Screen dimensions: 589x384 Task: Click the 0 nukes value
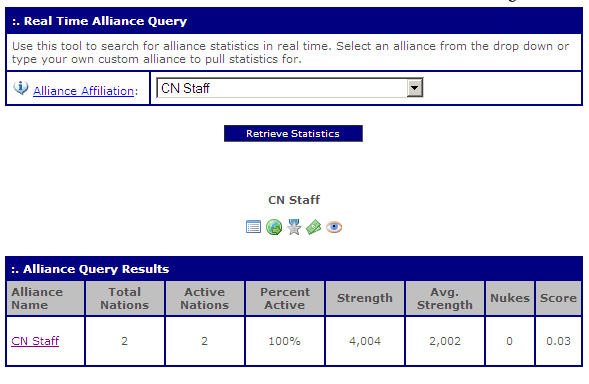coord(509,341)
